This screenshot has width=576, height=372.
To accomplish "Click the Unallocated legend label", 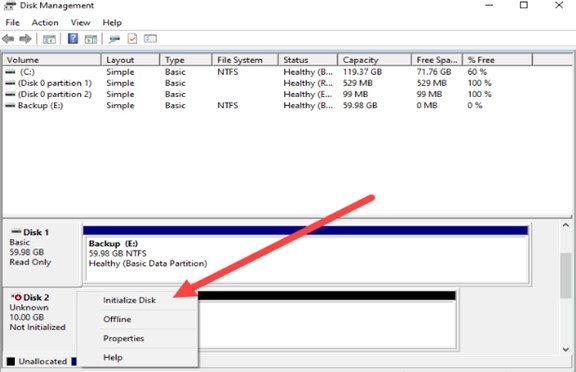I will pos(43,361).
